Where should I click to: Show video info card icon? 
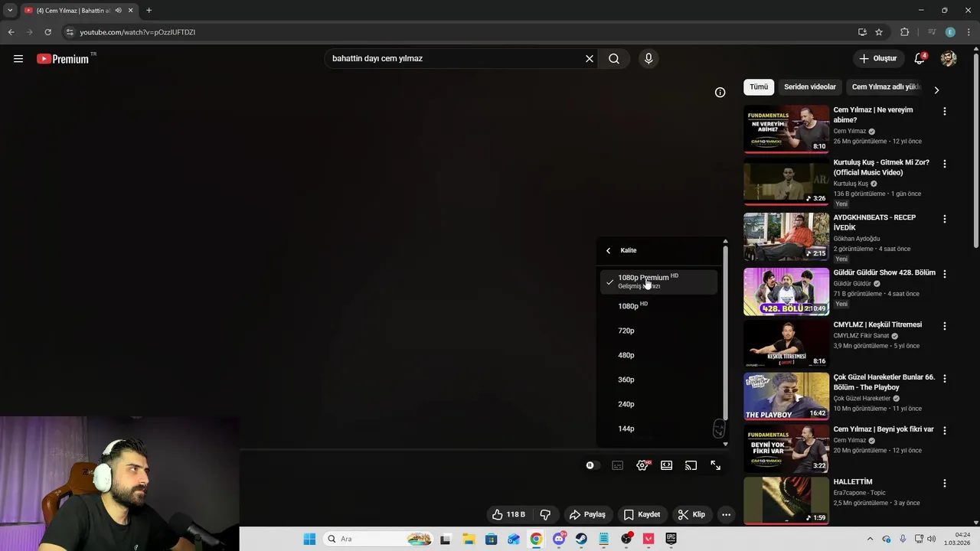coord(720,93)
